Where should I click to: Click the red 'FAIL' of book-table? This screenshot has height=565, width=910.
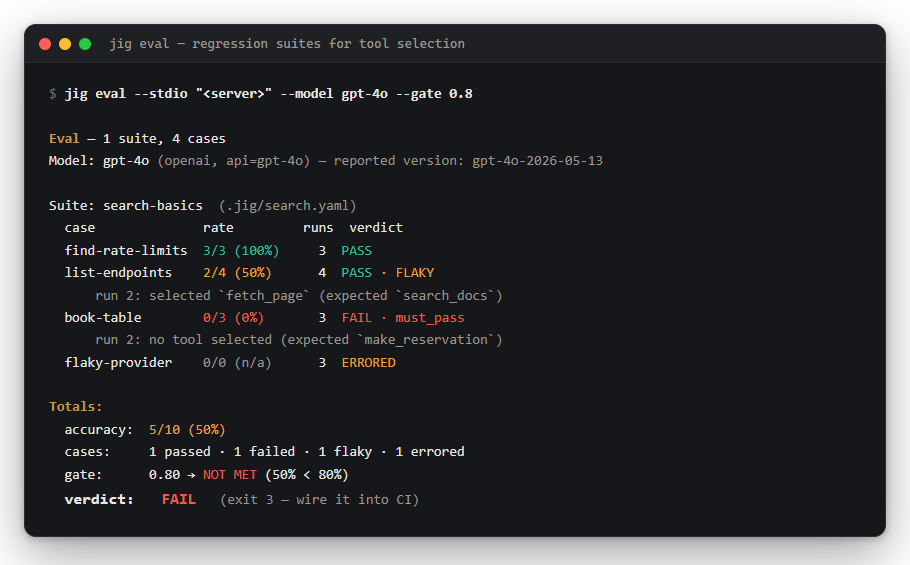[356, 318]
